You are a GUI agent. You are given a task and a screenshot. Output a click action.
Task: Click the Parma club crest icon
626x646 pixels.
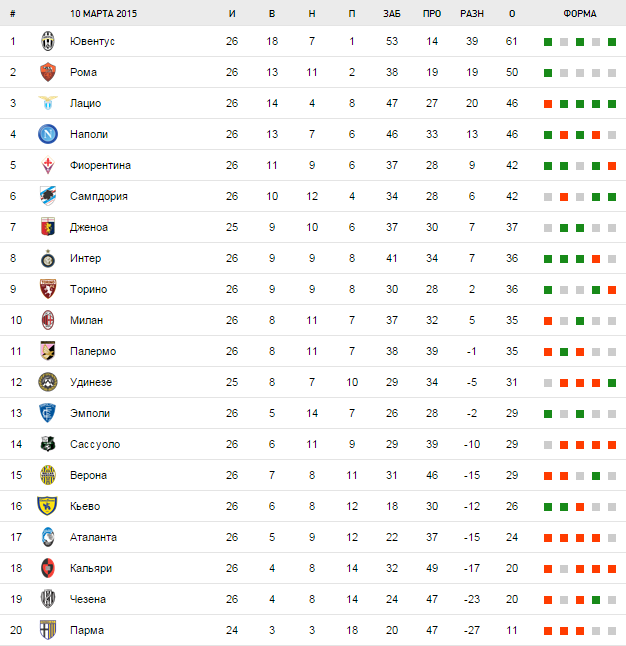pyautogui.click(x=47, y=631)
